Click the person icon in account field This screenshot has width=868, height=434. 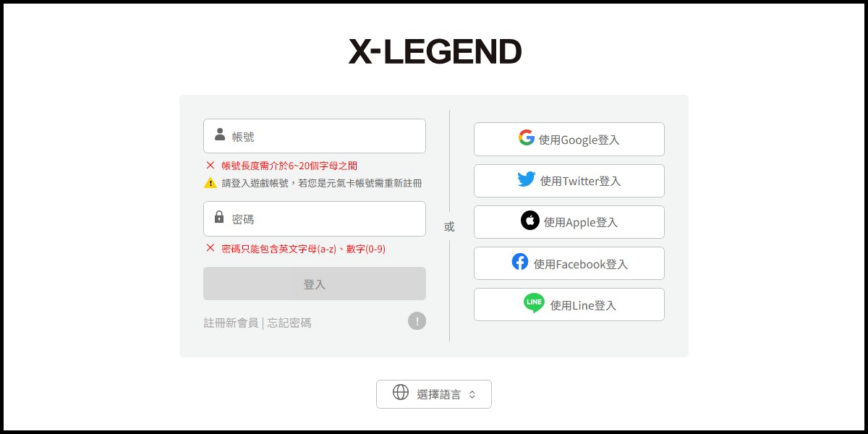click(x=220, y=135)
